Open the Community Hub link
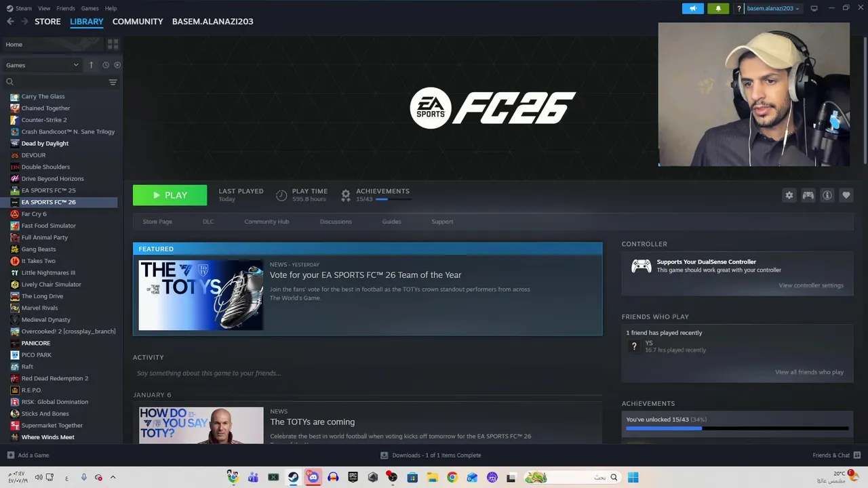868x488 pixels. coord(267,222)
